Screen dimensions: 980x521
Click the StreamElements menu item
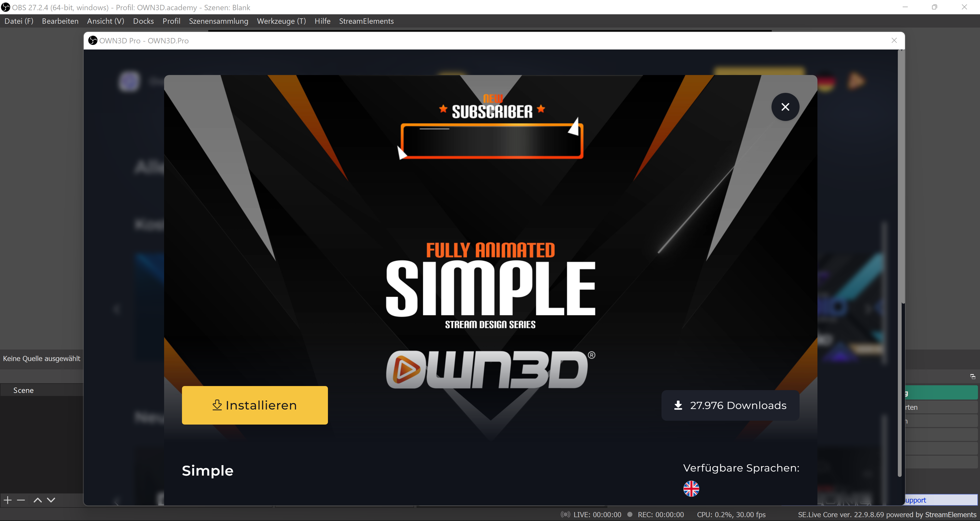point(366,21)
